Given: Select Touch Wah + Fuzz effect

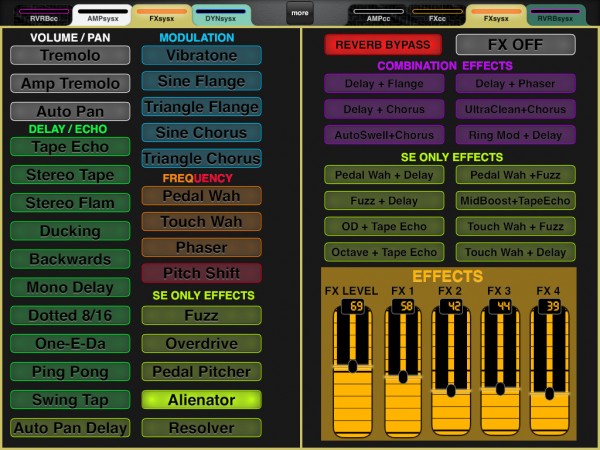Looking at the screenshot, I should [x=515, y=226].
